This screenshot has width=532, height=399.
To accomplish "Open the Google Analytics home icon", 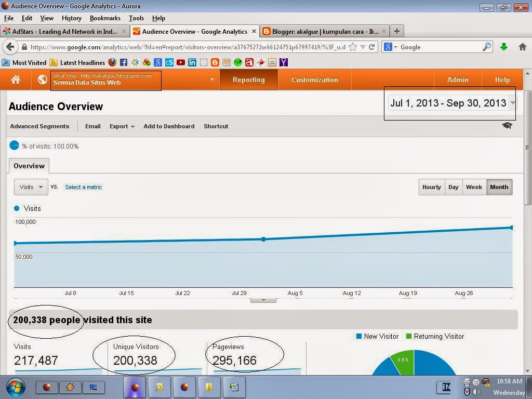I will click(16, 79).
